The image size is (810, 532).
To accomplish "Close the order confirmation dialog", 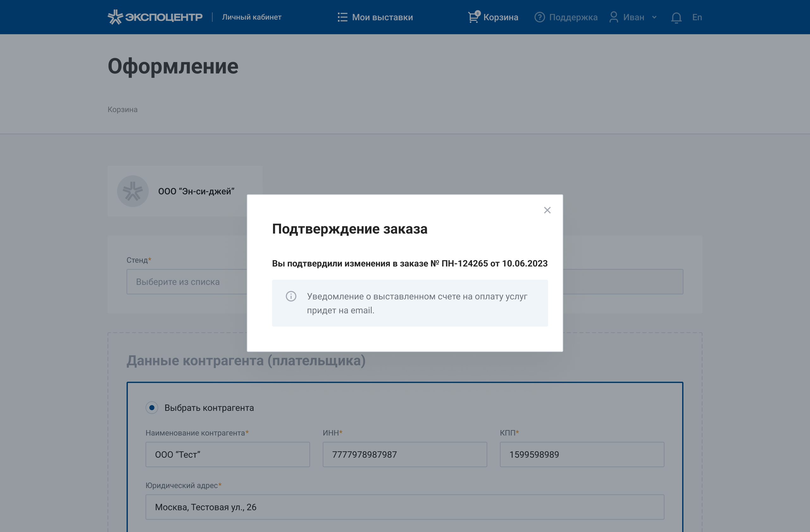I will click(x=547, y=210).
